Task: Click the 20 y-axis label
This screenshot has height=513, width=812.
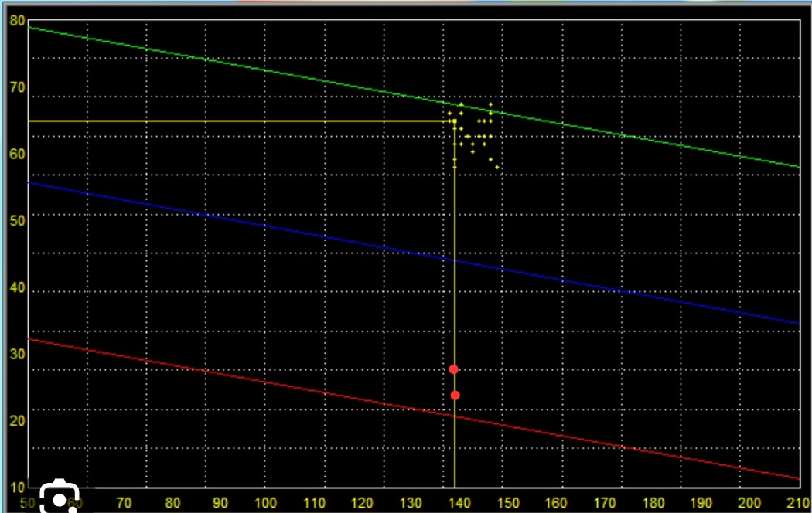Action: (x=17, y=422)
